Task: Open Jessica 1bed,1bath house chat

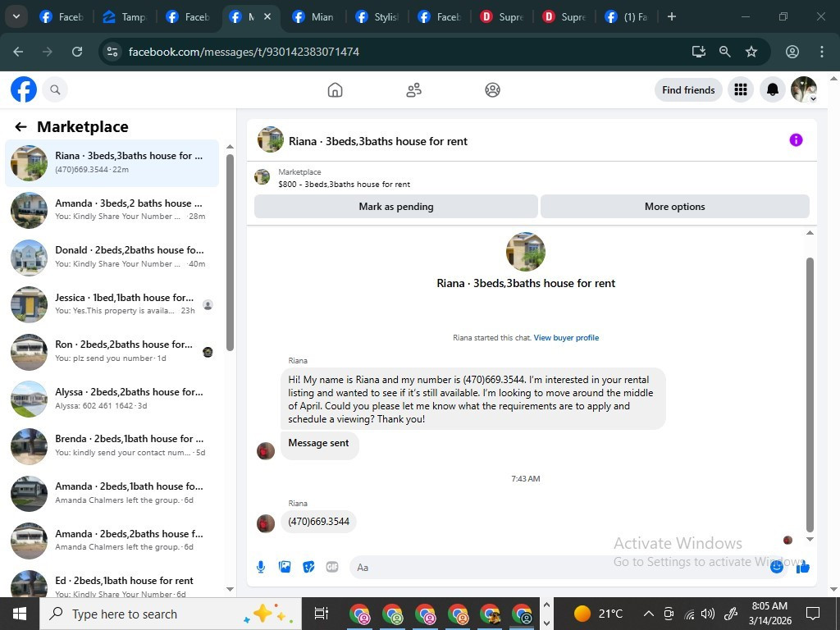Action: (112, 304)
